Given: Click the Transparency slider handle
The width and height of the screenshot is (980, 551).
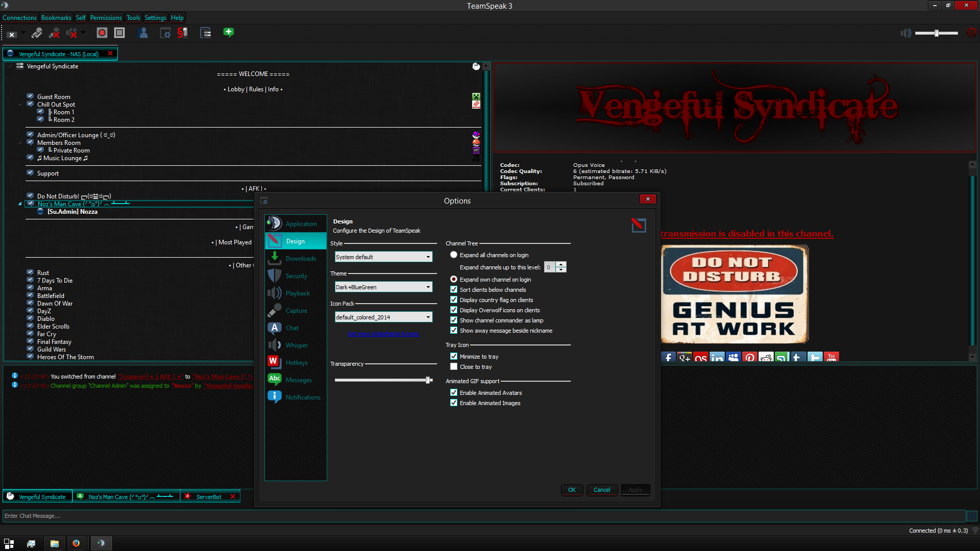Looking at the screenshot, I should pos(428,380).
